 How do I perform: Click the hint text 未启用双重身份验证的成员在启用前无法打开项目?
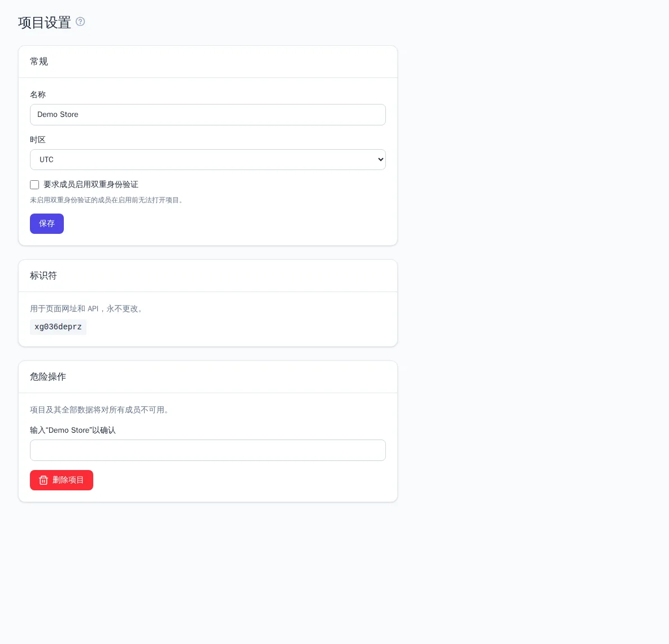pyautogui.click(x=107, y=200)
